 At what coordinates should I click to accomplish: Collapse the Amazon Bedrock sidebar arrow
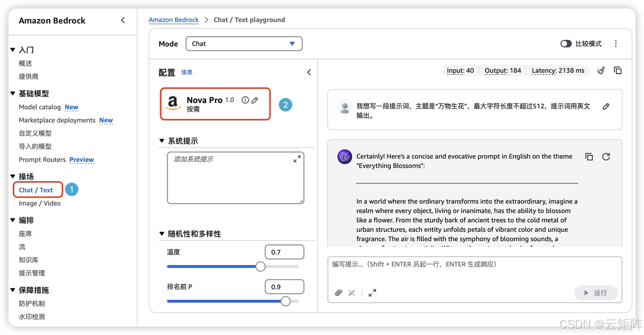tap(123, 20)
